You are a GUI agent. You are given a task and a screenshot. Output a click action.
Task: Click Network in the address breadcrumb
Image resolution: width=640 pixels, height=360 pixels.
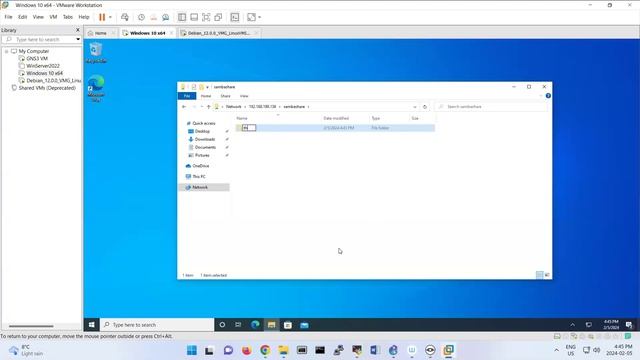pyautogui.click(x=233, y=107)
